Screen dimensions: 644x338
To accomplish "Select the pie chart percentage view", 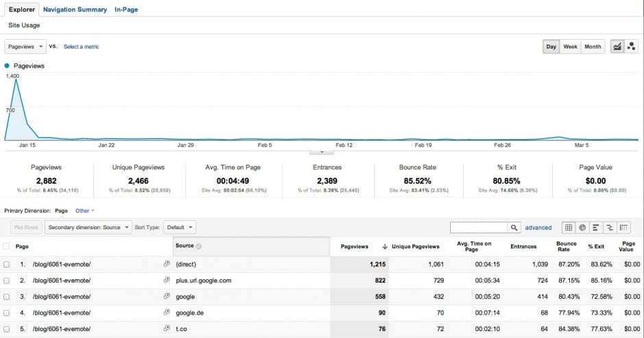I will 582,227.
